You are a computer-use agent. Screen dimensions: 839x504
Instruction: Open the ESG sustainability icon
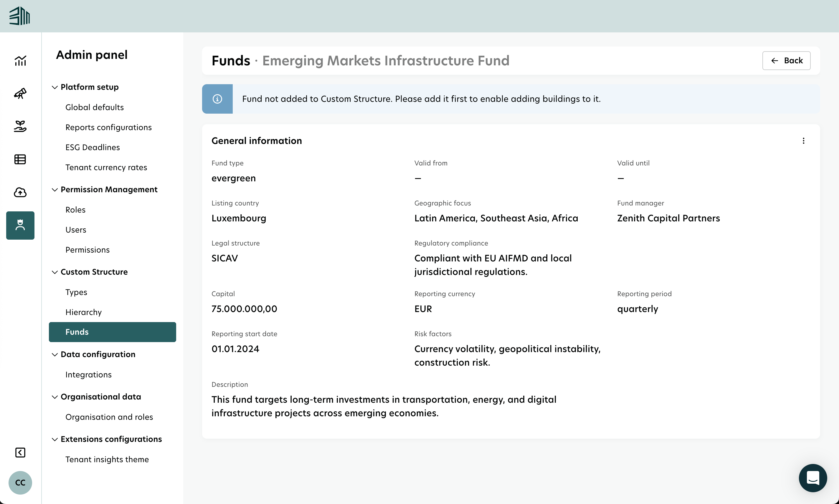tap(20, 126)
